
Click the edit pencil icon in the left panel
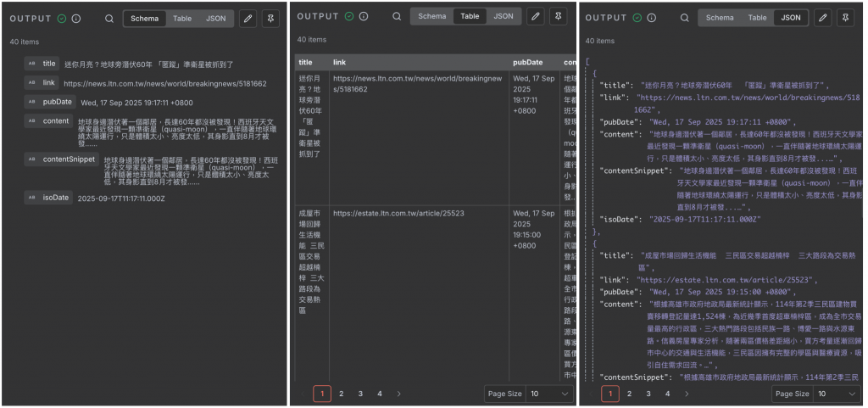pyautogui.click(x=248, y=19)
